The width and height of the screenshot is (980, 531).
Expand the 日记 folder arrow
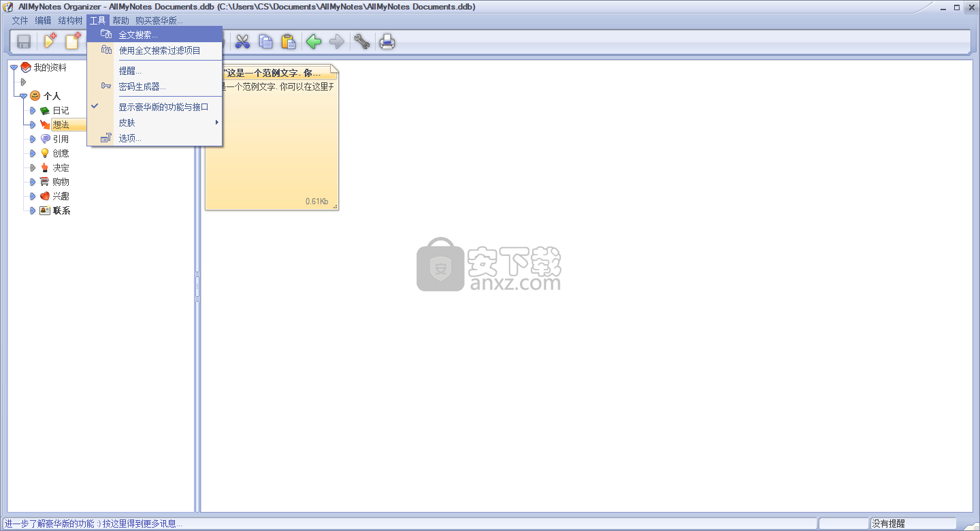click(x=33, y=110)
